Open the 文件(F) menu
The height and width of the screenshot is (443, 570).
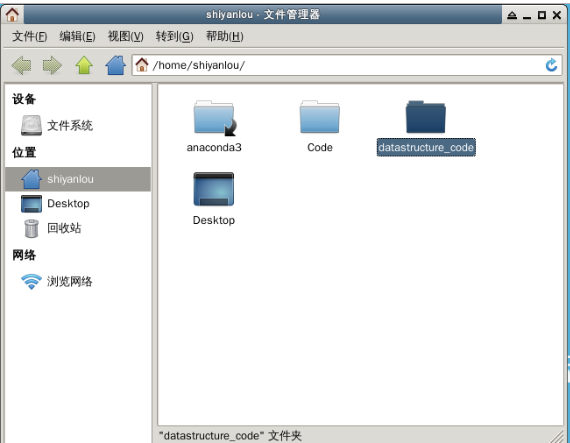click(29, 36)
